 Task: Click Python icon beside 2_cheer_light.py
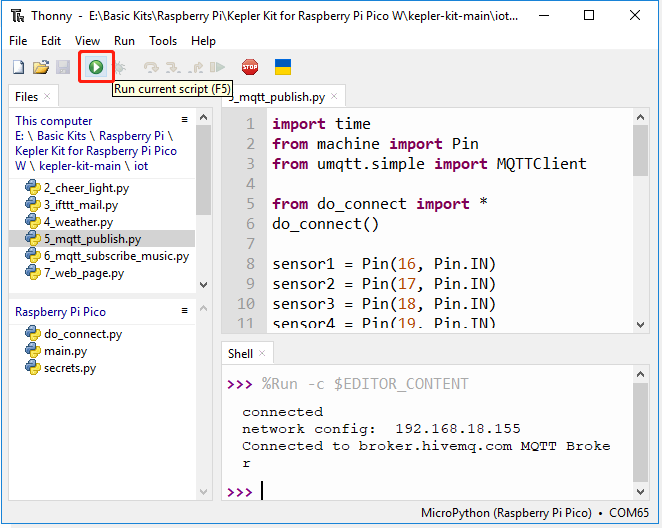33,187
